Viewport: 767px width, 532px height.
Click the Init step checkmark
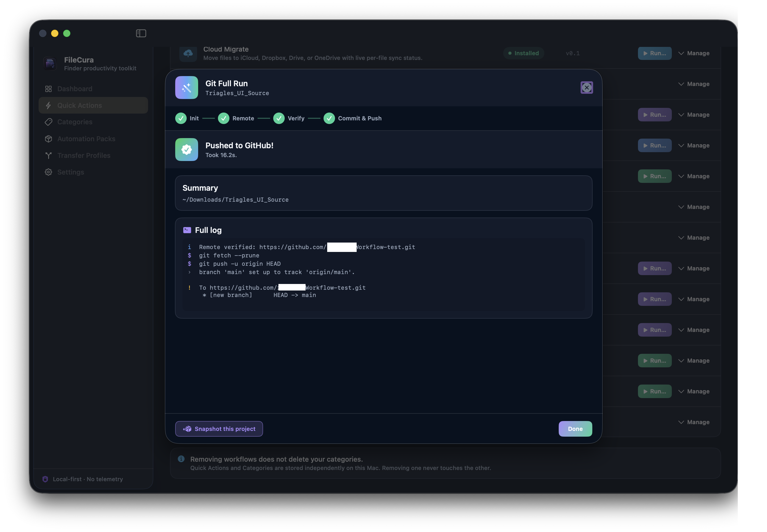[x=181, y=118]
